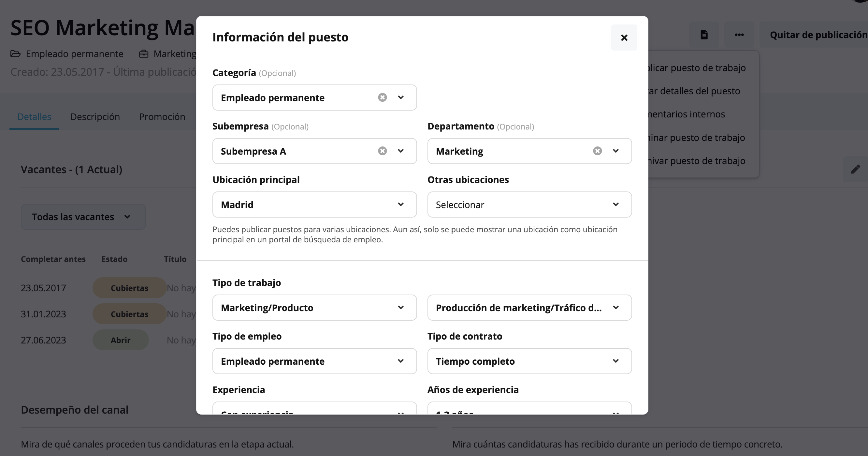Screen dimensions: 868x456
Task: Open the Tipo de empleo dropdown
Action: click(314, 361)
